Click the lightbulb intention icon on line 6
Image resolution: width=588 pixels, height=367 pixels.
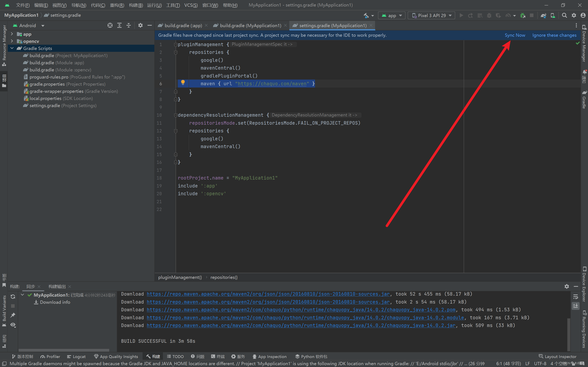[x=183, y=83]
